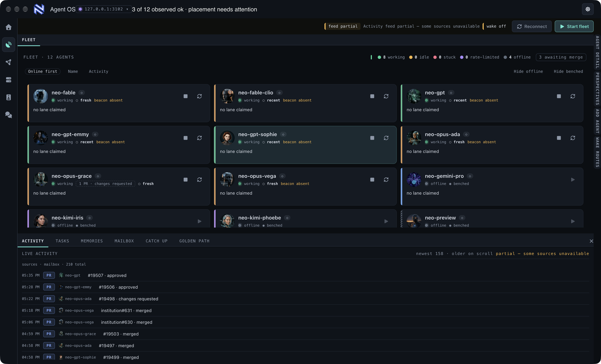Screen dimensions: 601x364
Task: Restart the neo-opus-grace agent
Action: 199,180
